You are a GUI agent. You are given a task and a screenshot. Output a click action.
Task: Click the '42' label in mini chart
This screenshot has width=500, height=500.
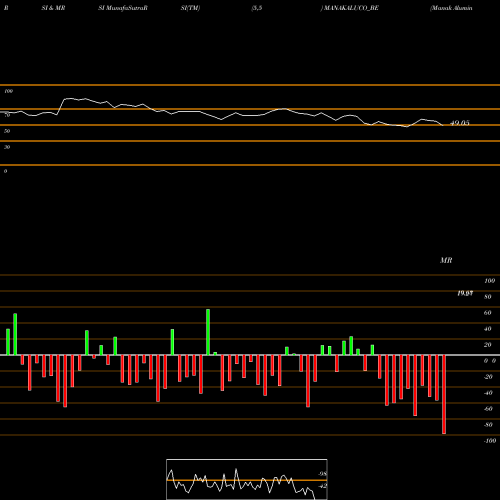coord(322,486)
